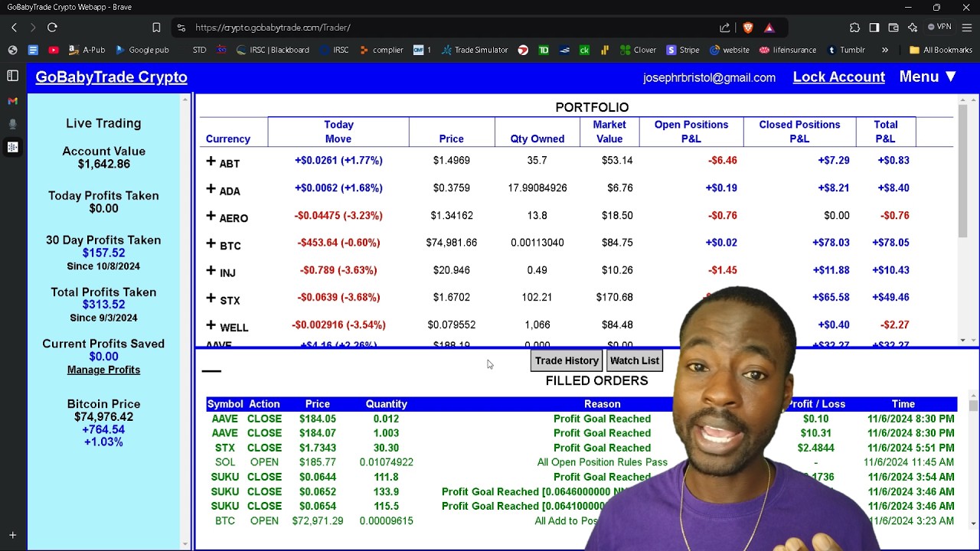Screen dimensions: 980x551
Task: Expand the ADA portfolio row
Action: pos(211,189)
